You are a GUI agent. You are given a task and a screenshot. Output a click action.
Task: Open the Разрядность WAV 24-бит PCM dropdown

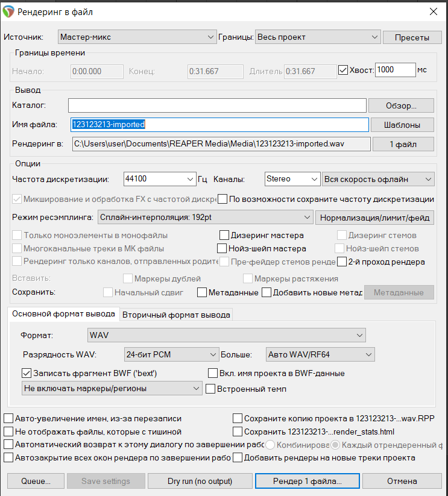[x=171, y=354]
